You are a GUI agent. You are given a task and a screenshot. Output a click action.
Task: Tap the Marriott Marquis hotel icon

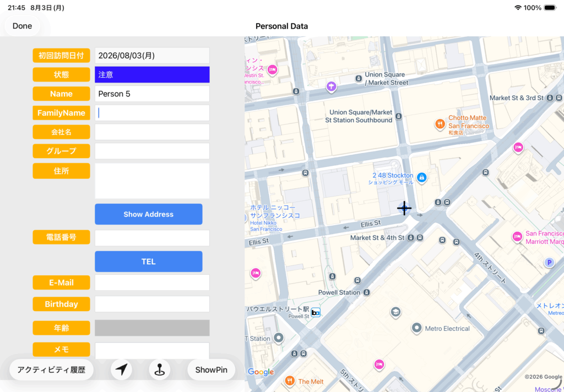517,237
